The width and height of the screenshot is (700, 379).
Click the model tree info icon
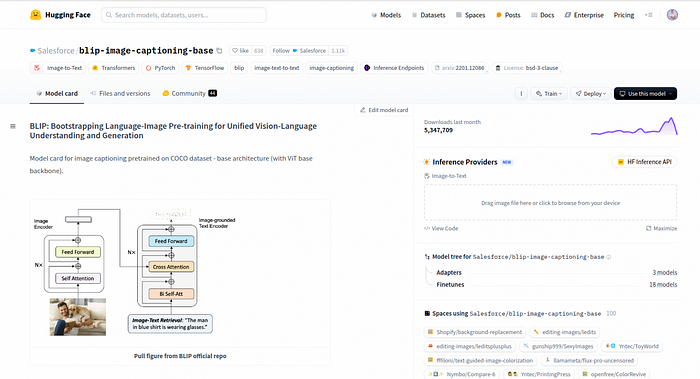click(608, 257)
